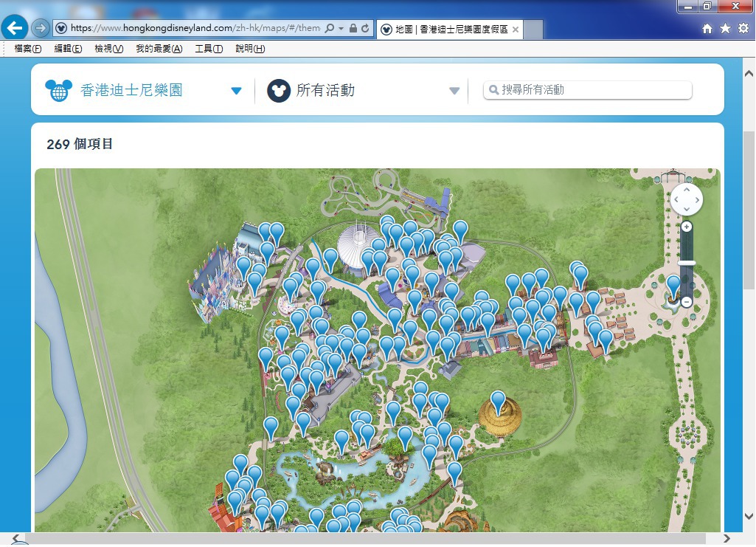The height and width of the screenshot is (547, 756).
Task: Open favorites star icon
Action: point(725,29)
